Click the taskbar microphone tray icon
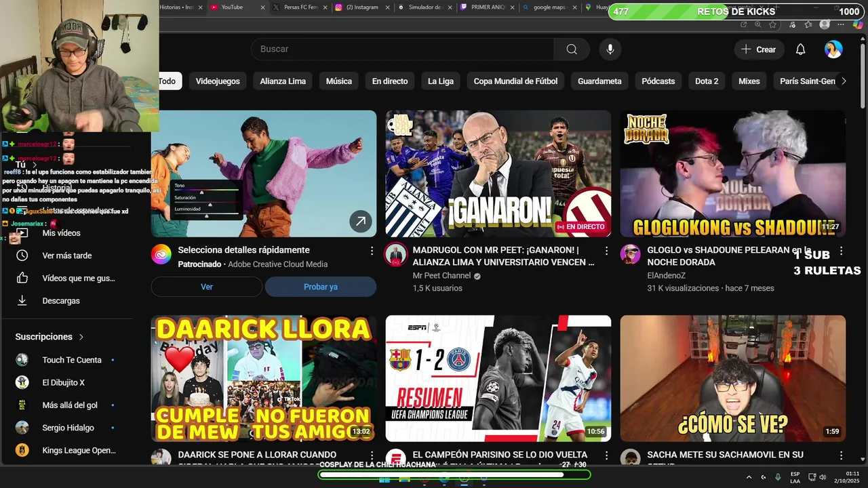The width and height of the screenshot is (868, 488). tap(778, 477)
